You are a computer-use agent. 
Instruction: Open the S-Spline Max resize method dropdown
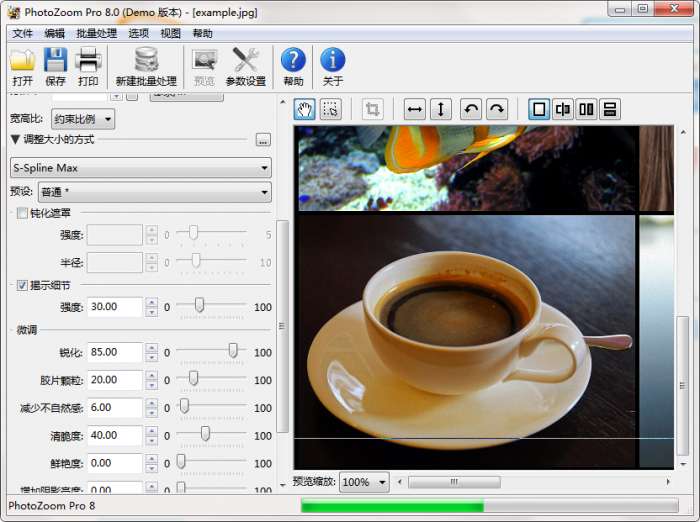pyautogui.click(x=140, y=168)
